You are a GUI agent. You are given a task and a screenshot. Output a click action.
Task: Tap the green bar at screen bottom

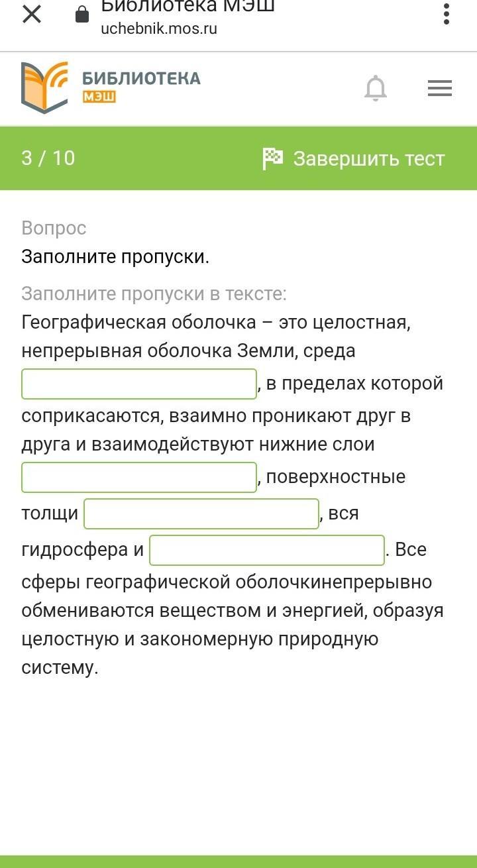point(238,861)
